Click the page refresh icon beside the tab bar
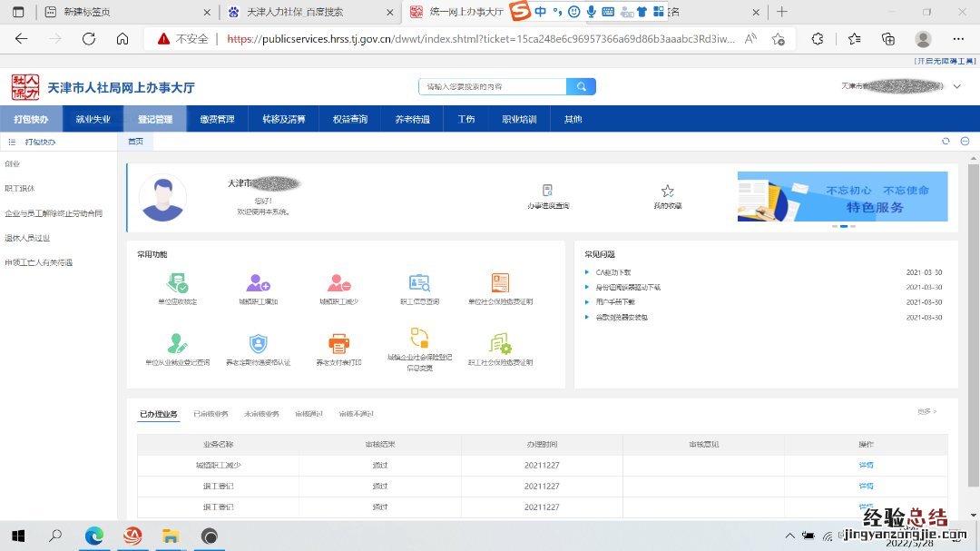This screenshot has height=551, width=980. coord(946,142)
